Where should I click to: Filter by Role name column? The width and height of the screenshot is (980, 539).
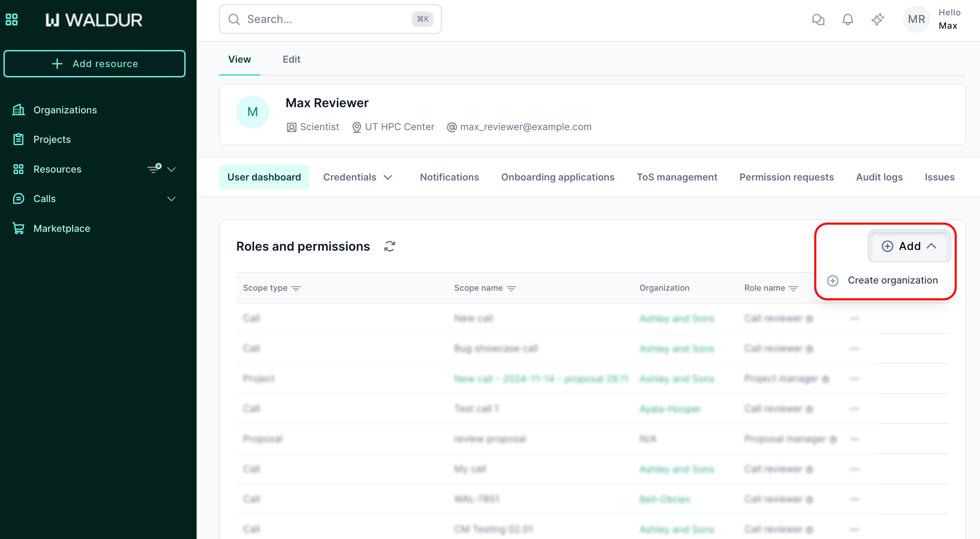tap(793, 288)
